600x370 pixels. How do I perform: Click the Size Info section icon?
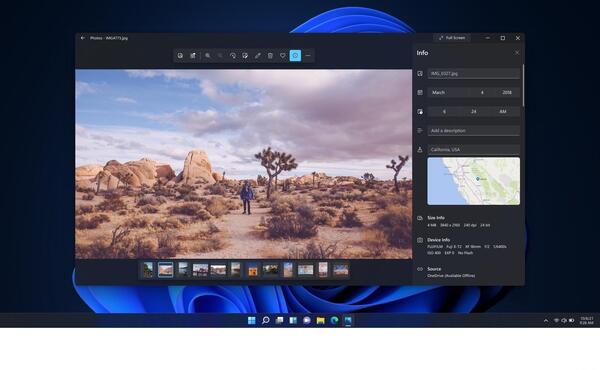420,218
